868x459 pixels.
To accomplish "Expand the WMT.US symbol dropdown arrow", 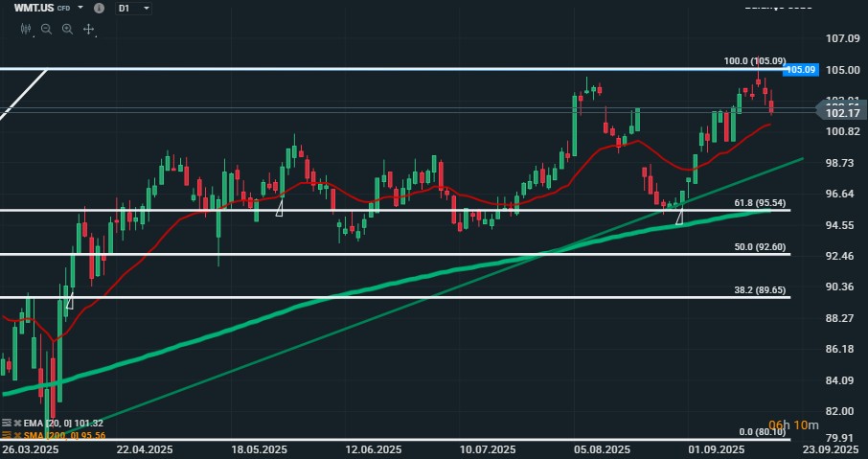I will (x=80, y=8).
